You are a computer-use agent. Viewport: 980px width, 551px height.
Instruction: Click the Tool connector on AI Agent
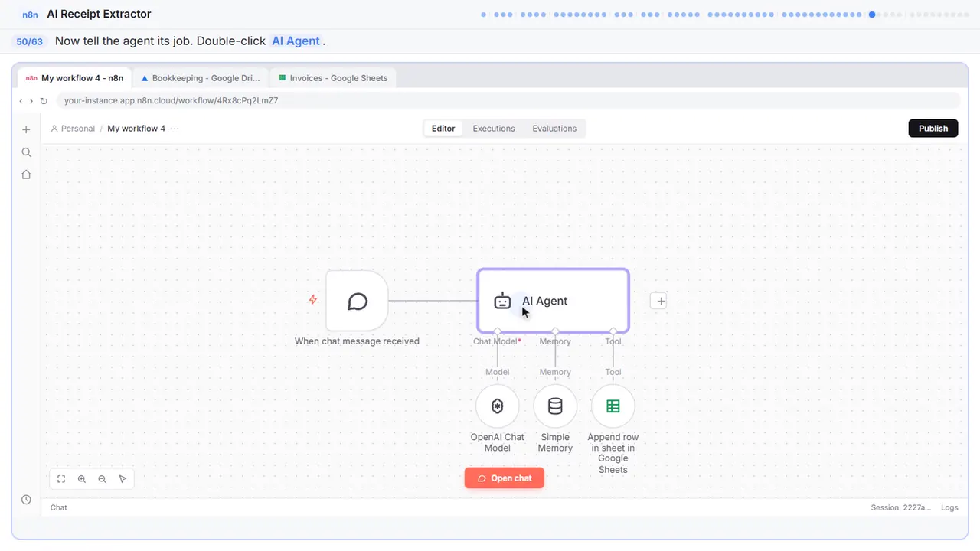(x=613, y=332)
